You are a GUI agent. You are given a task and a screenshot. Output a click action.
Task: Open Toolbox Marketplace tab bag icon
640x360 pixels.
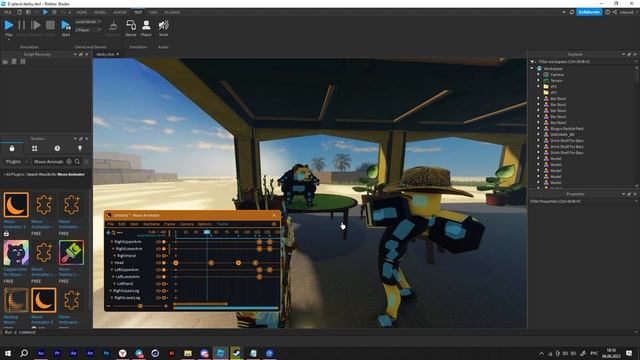coord(12,148)
